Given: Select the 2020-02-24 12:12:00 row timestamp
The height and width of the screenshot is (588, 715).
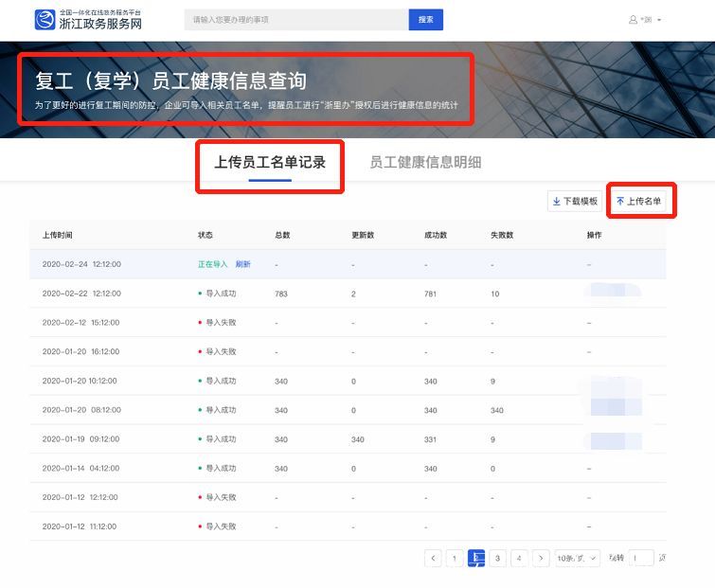Looking at the screenshot, I should (81, 264).
